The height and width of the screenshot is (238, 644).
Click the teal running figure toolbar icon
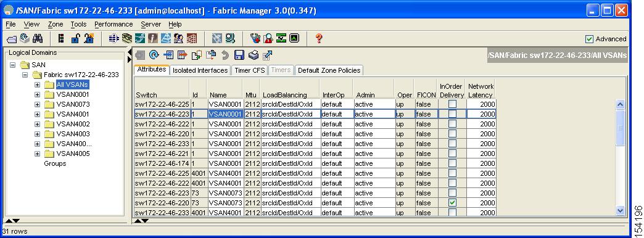(139, 39)
